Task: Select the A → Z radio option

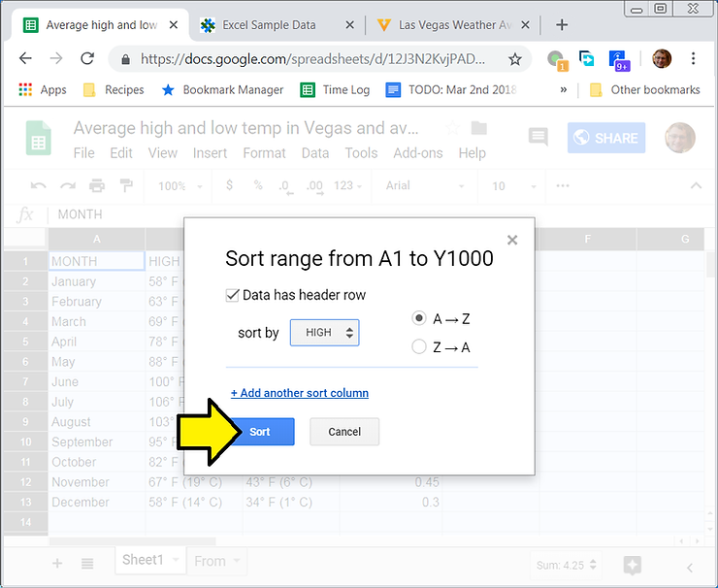Action: point(419,318)
